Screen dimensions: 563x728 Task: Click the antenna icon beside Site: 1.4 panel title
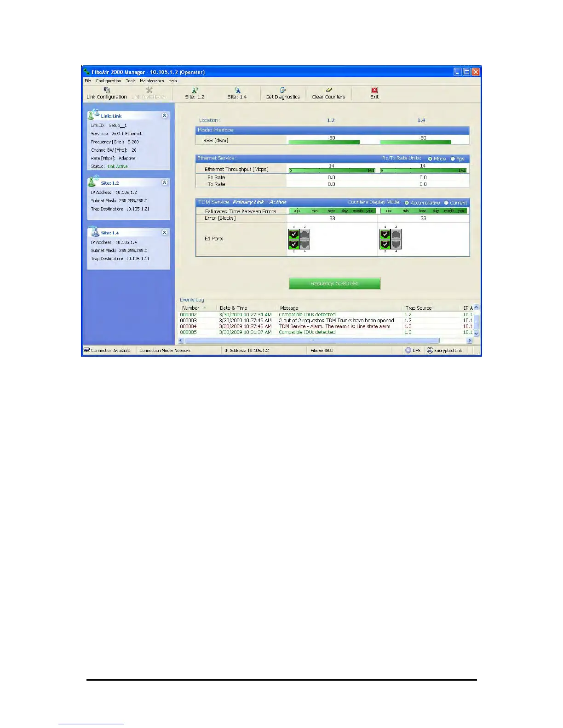[94, 231]
